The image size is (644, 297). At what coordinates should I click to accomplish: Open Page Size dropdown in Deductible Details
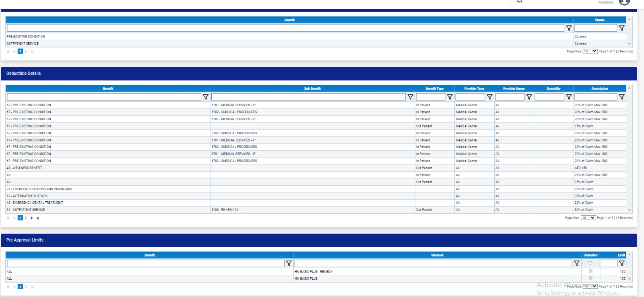(588, 218)
